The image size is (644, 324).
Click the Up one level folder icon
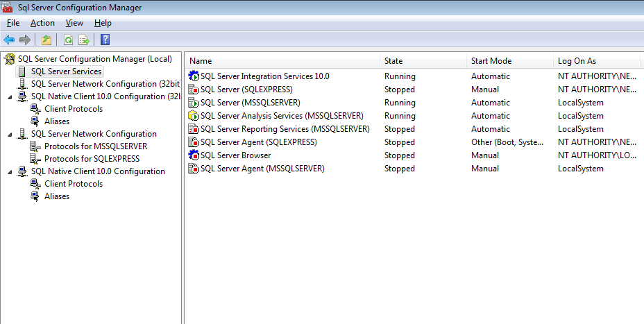click(x=46, y=40)
